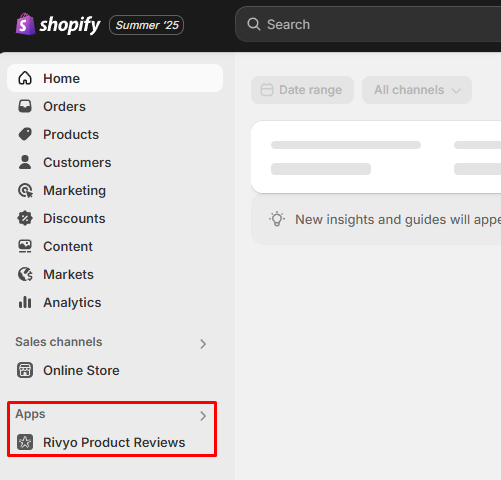Open the All channels dropdown
Viewport: 501px width, 480px height.
pos(417,90)
